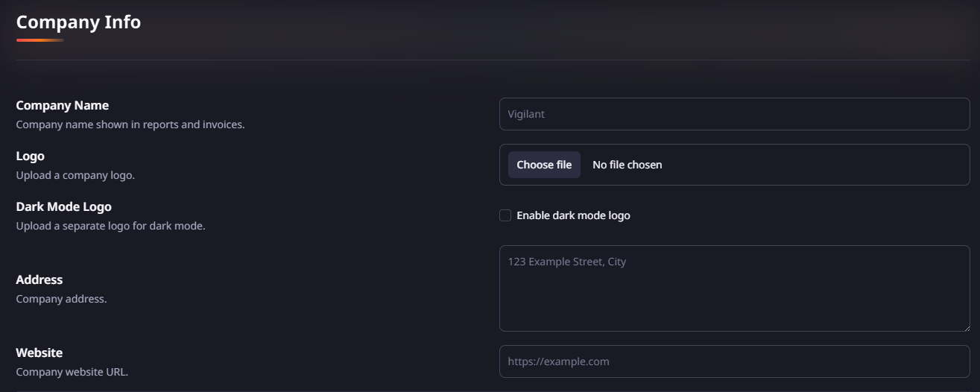Click the "Upload a company logo." description
The image size is (980, 392).
coord(75,175)
